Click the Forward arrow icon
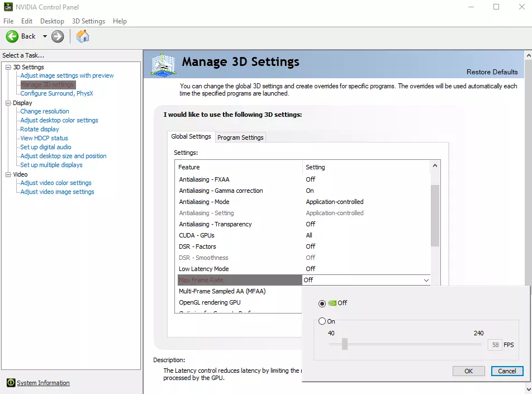Screen dimensions: 532x394 58,36
